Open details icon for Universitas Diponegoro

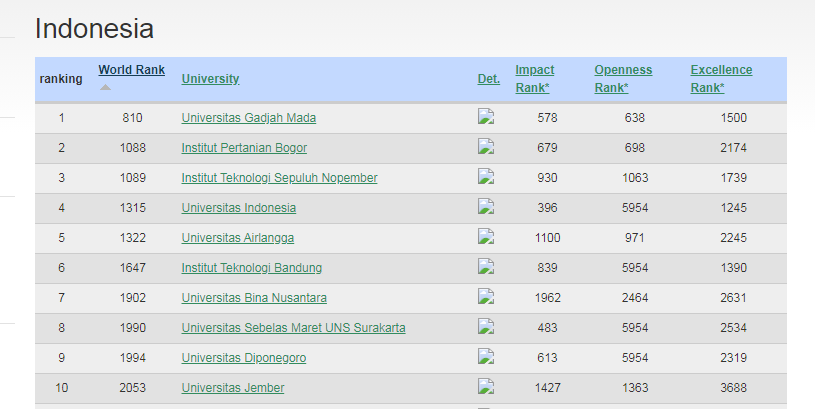[x=486, y=357]
